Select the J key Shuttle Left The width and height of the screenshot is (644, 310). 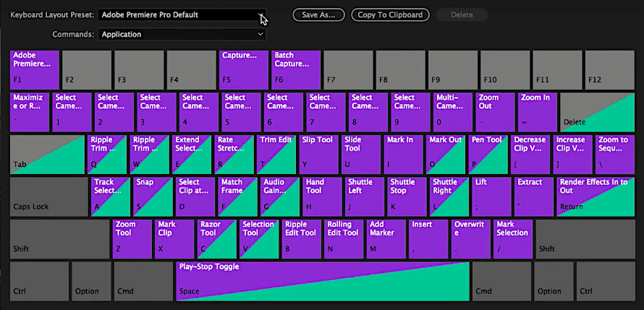[365, 197]
